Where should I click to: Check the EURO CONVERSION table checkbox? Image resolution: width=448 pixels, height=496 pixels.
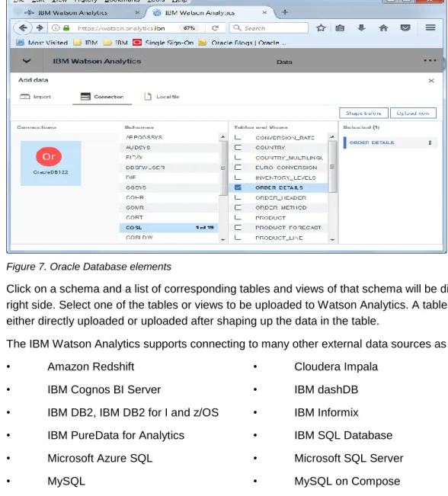pyautogui.click(x=238, y=168)
